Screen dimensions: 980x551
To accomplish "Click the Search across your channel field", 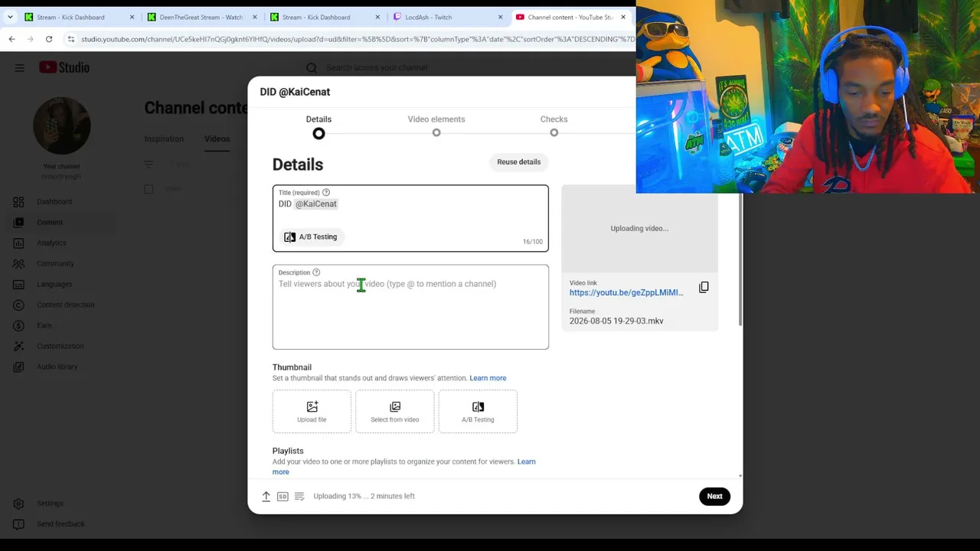I will coord(377,67).
